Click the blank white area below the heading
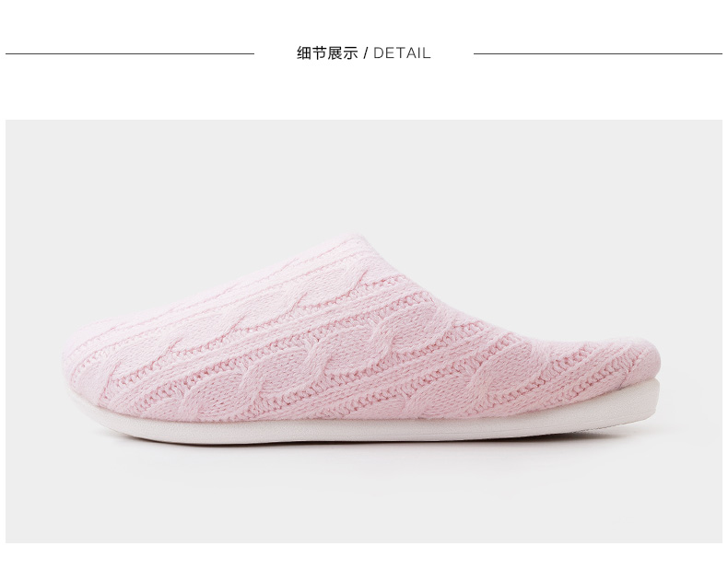This screenshot has width=728, height=581. coord(363,90)
